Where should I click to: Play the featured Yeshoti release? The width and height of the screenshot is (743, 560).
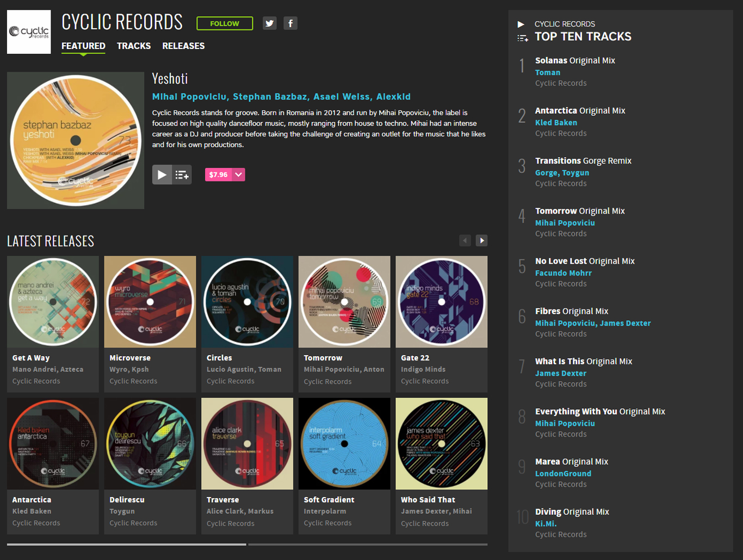click(162, 175)
